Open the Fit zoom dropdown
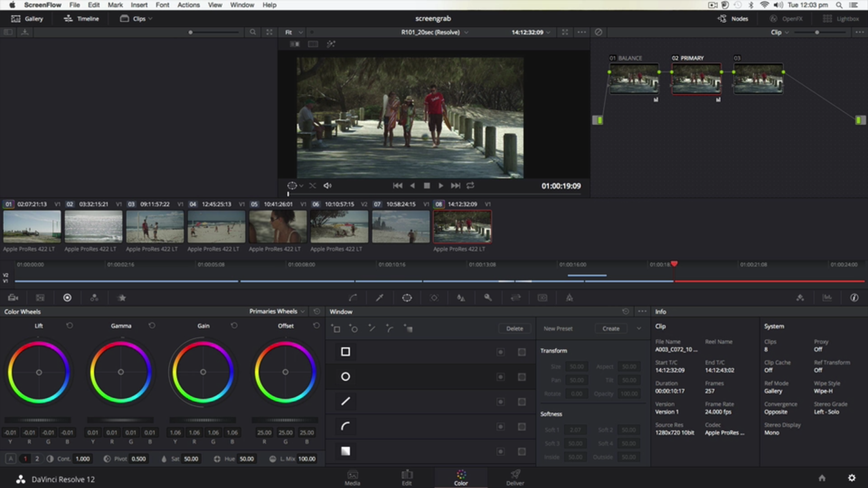Viewport: 868px width, 488px height. pos(294,32)
